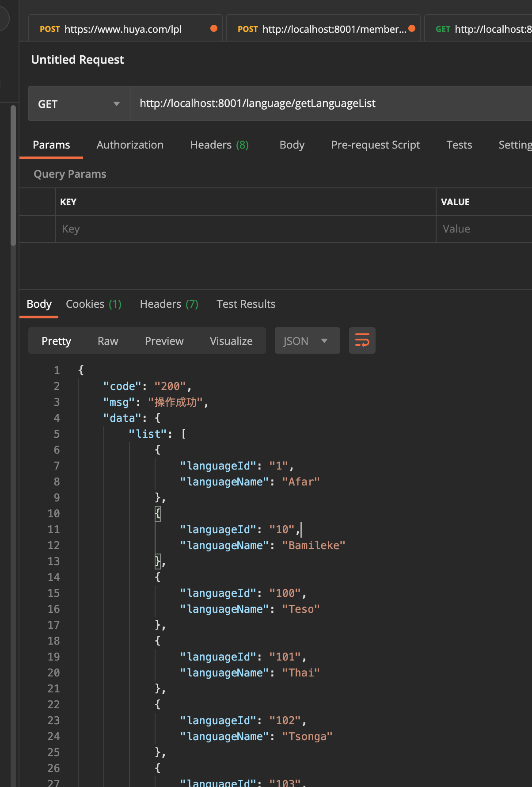Click the Untitled Request title

(x=77, y=60)
